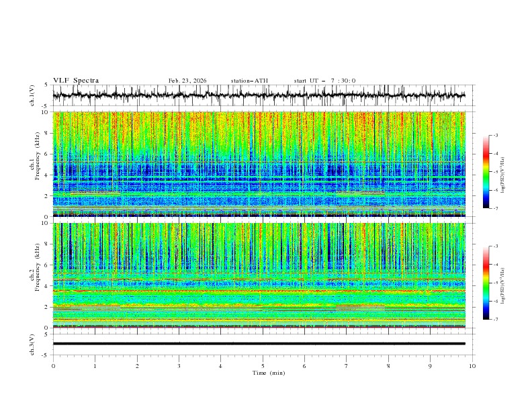The height and width of the screenshot is (411, 532).
Task: Click time axis tick label "5"
Action: [263, 366]
